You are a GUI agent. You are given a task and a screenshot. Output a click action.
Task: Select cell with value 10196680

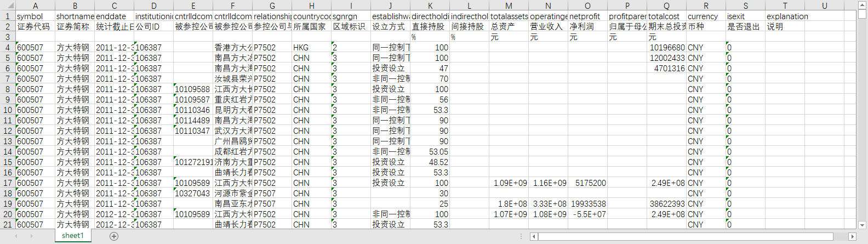tap(666, 48)
